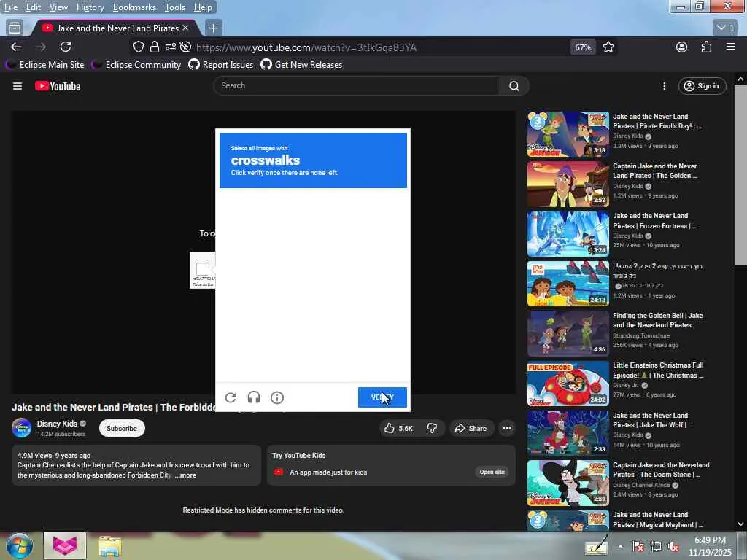This screenshot has width=747, height=560.
Task: Click the page vertical scrollbar thumb
Action: click(x=740, y=175)
